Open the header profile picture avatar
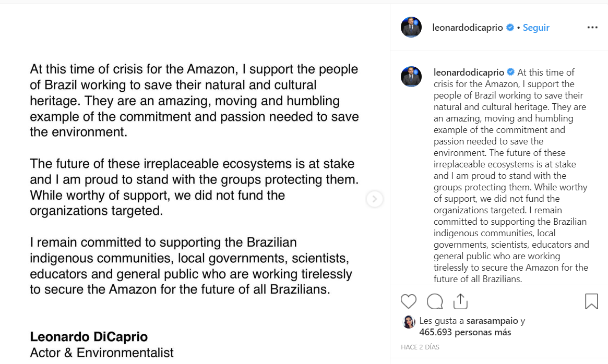The width and height of the screenshot is (608, 364). point(411,27)
